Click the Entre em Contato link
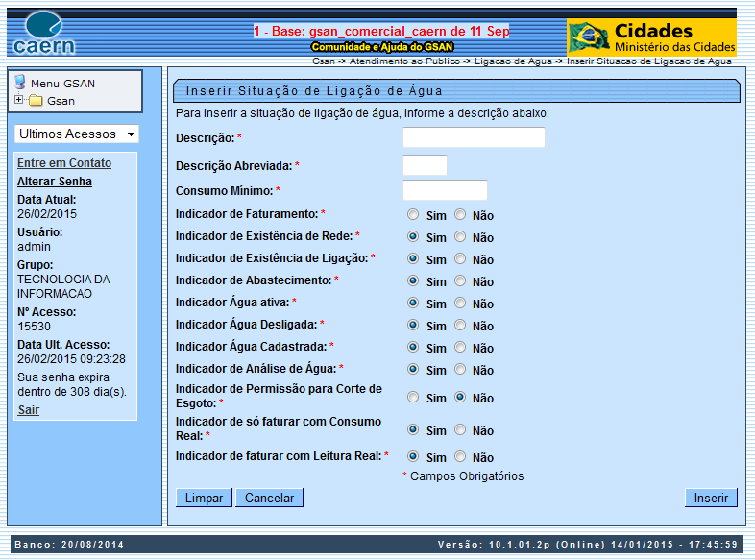Viewport: 755px width, 560px height. point(64,163)
